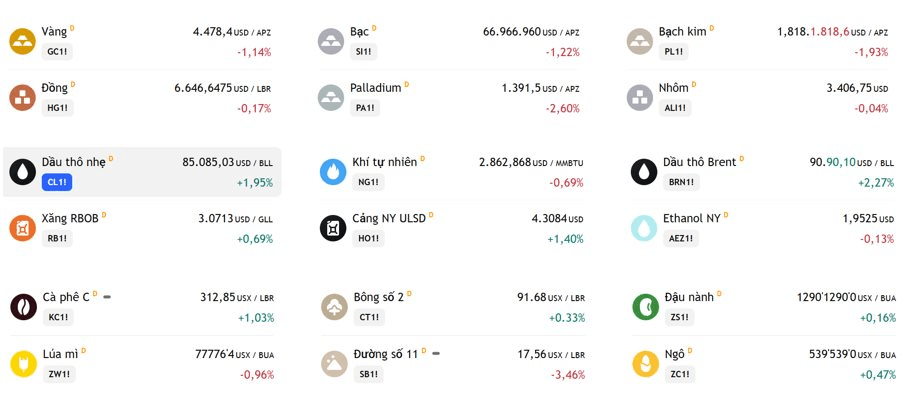Click the corn icon for Ngô
917x408 pixels.
point(646,364)
